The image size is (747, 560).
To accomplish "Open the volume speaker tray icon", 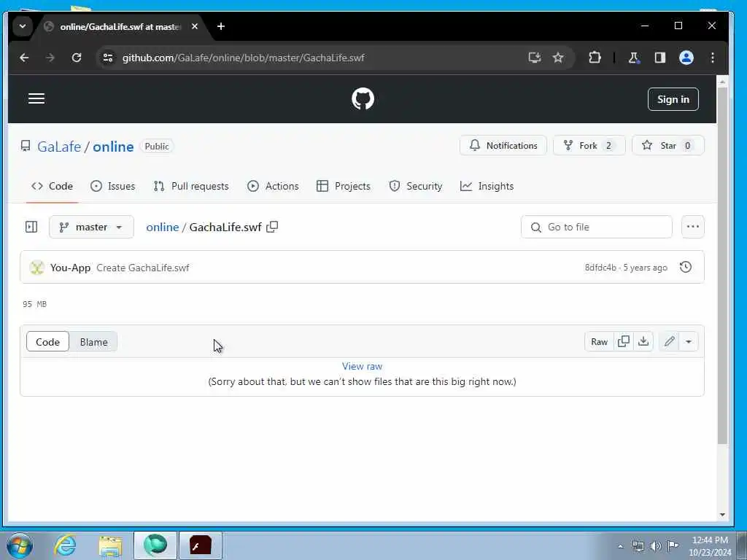I will pos(655,546).
